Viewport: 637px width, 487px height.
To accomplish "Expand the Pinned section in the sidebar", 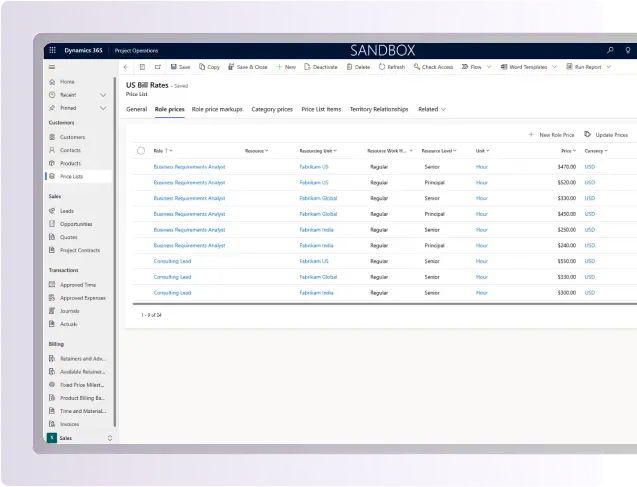I will (x=103, y=107).
